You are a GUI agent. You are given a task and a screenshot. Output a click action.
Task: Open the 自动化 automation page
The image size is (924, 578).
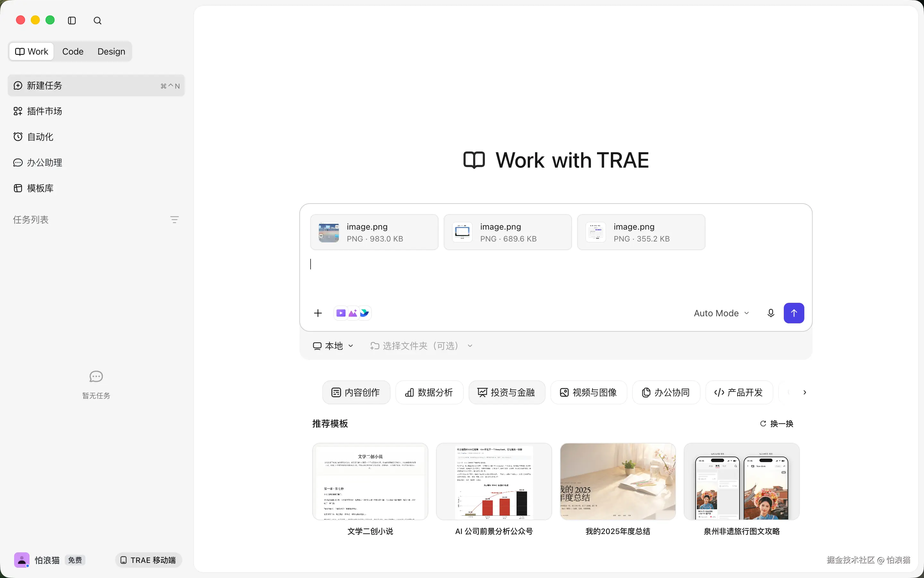coord(96,137)
